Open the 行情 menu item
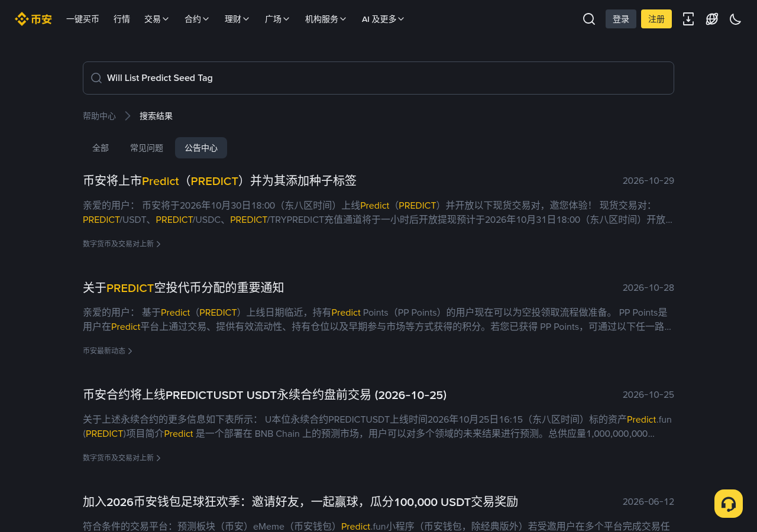757x532 pixels. tap(122, 19)
